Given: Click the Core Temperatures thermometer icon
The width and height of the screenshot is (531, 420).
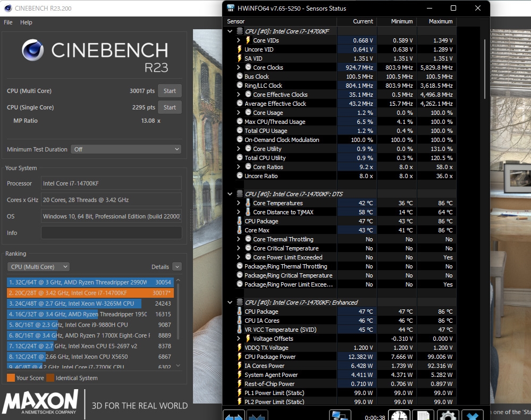Looking at the screenshot, I should (248, 203).
